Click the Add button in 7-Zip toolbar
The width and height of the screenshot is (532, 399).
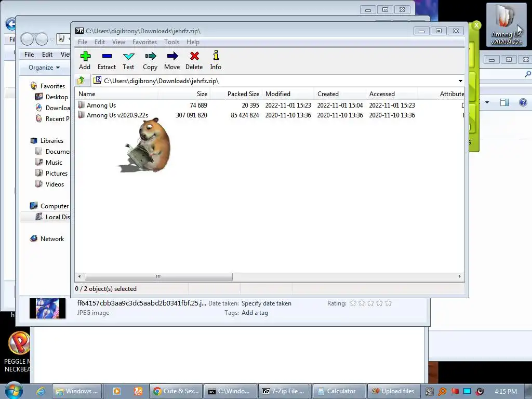85,60
